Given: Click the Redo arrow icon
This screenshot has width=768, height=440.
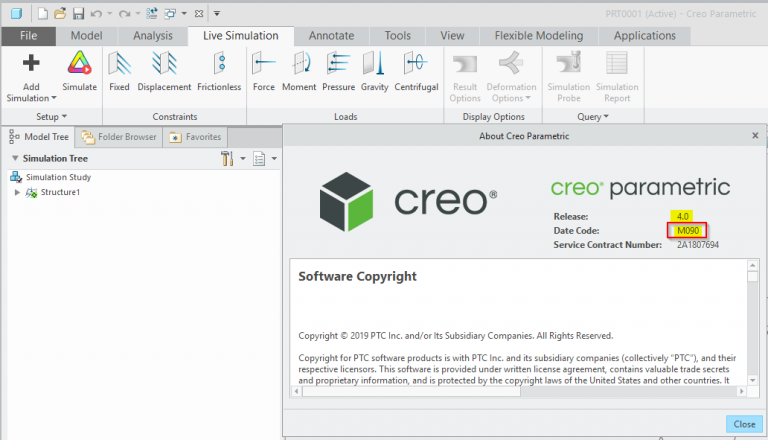Looking at the screenshot, I should click(124, 14).
